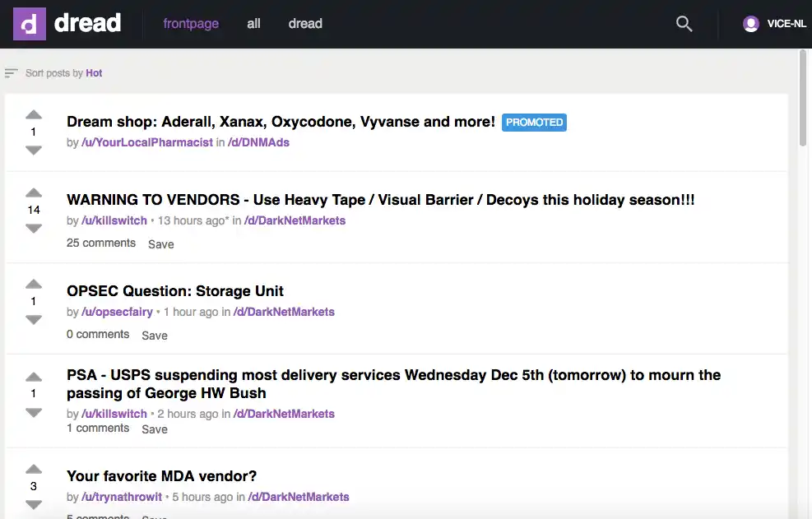
Task: Downvote the "Your favorite MDA vendor?" post
Action: (x=33, y=504)
